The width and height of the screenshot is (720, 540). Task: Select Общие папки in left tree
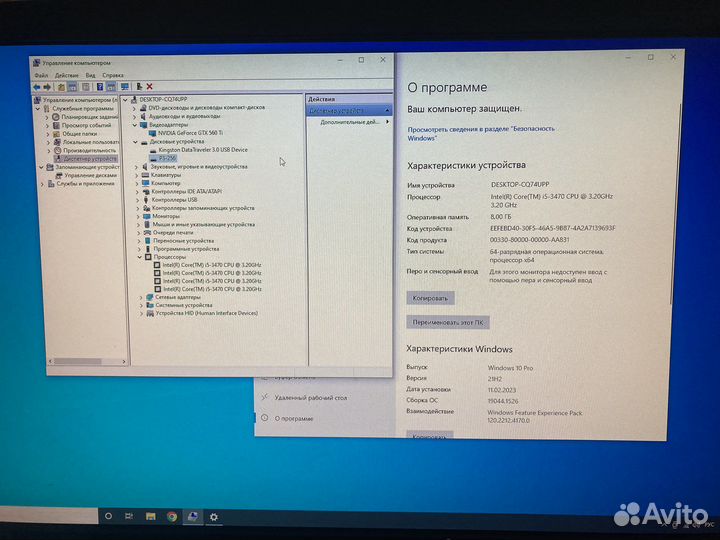coord(80,134)
